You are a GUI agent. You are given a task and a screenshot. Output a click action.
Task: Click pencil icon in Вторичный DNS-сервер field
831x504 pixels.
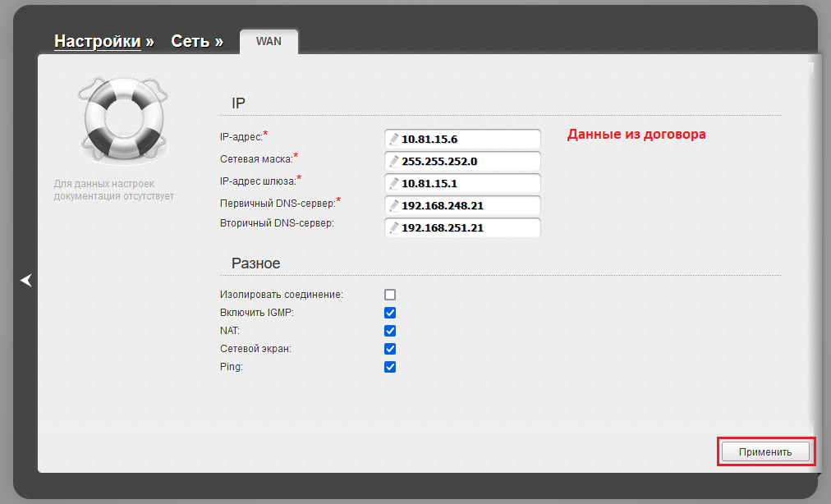tap(393, 227)
